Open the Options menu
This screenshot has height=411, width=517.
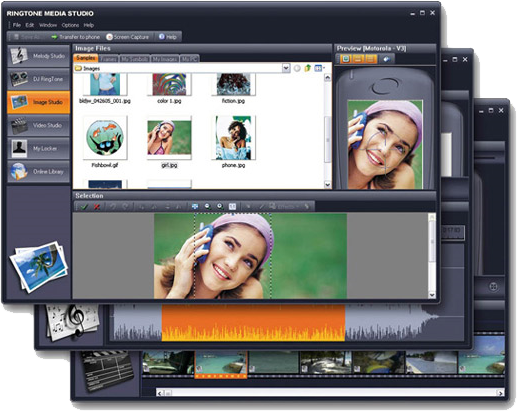pos(70,25)
